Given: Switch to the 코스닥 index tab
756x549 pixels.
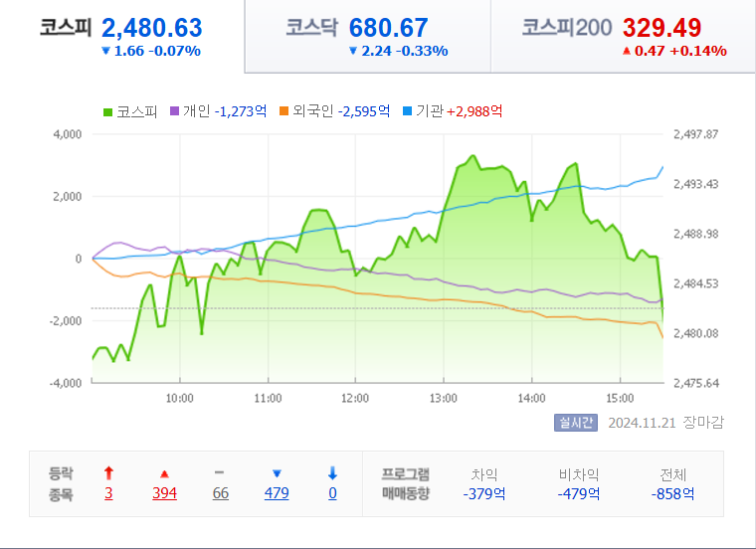Looking at the screenshot, I should click(x=367, y=36).
